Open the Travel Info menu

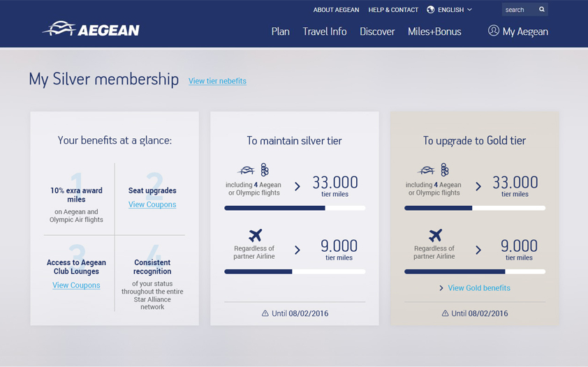pos(325,31)
